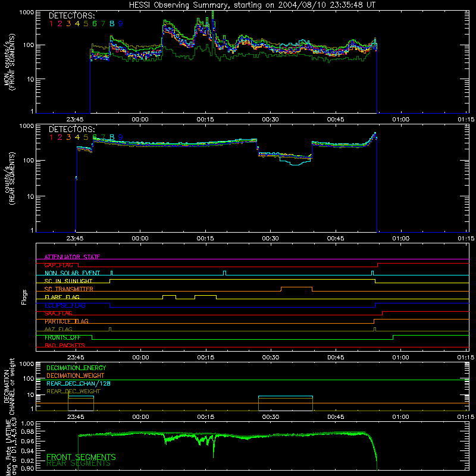Select blue detector 9 in the rear segments legend
This screenshot has width=476, height=476.
click(121, 137)
